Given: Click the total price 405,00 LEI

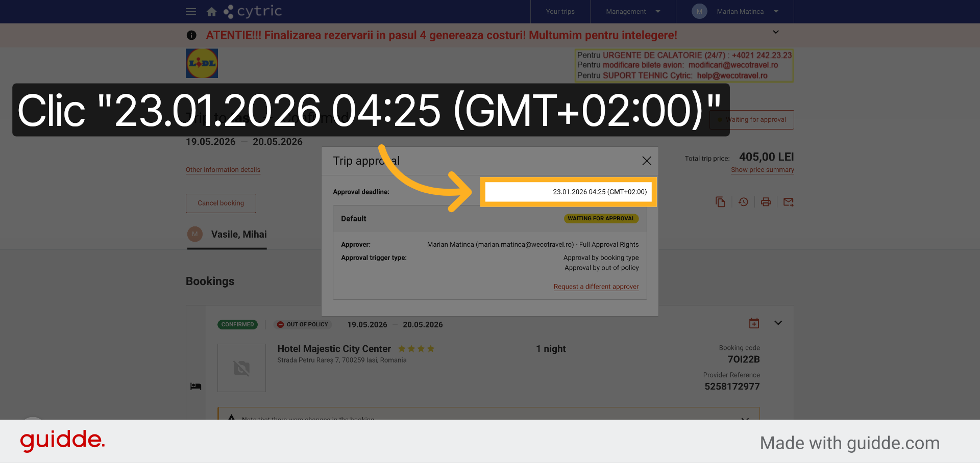Looking at the screenshot, I should tap(766, 157).
